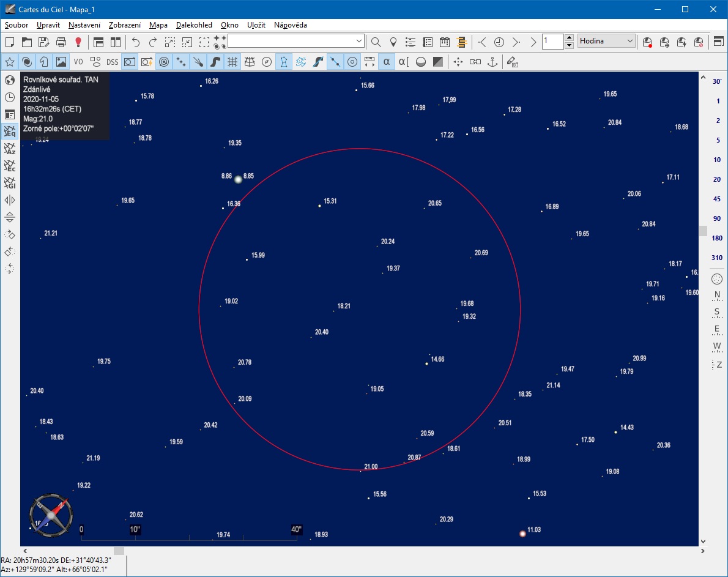Click the DSS image button
Screen dimensions: 728x577
coord(113,62)
